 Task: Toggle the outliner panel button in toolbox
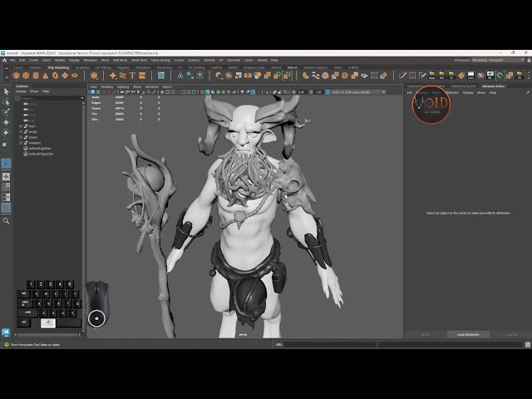click(x=6, y=208)
